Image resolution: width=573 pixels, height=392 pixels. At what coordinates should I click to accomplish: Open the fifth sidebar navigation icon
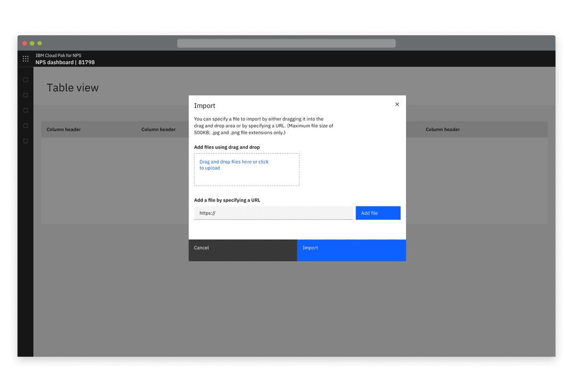(x=25, y=141)
